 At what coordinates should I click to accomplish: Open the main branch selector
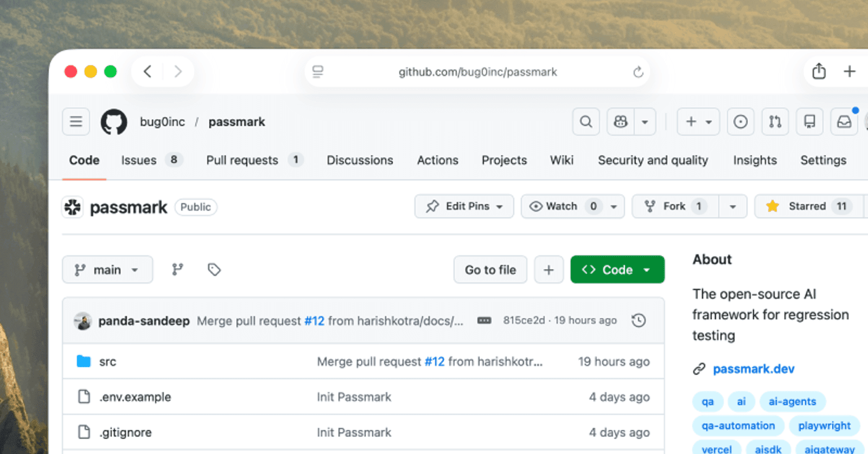(x=107, y=270)
